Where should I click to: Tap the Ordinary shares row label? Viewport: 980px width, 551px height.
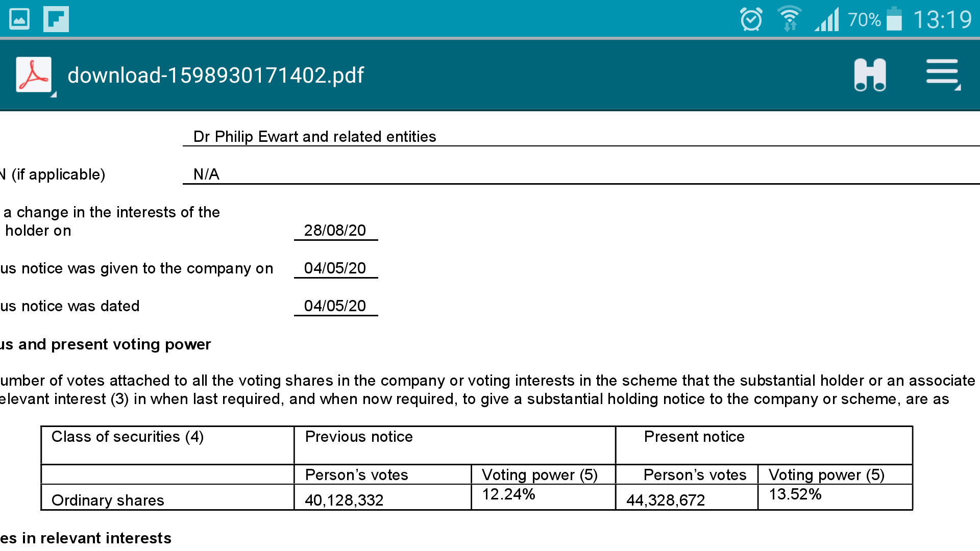click(108, 500)
